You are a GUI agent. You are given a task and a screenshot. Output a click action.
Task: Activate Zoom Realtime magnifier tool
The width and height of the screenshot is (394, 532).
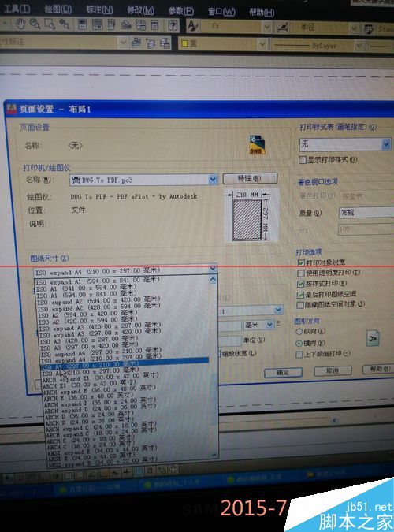click(35, 24)
